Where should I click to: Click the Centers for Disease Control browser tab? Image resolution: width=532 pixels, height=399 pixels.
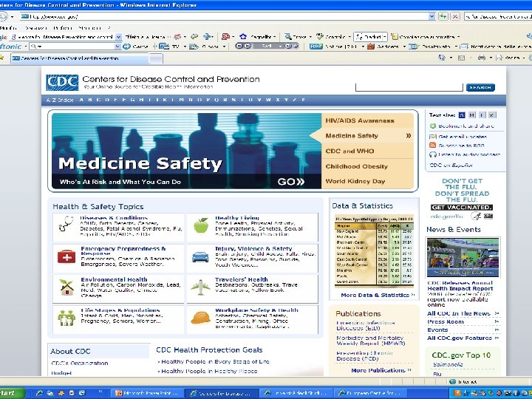coord(79,58)
